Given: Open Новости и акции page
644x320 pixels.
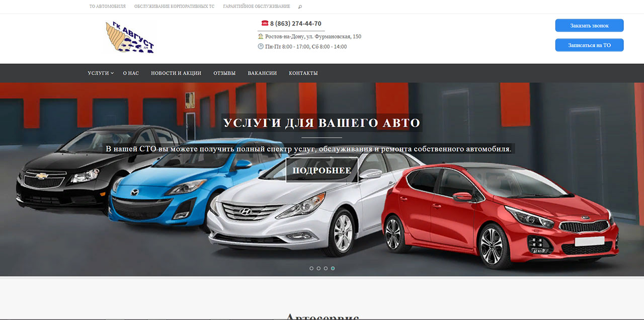Looking at the screenshot, I should [x=176, y=73].
